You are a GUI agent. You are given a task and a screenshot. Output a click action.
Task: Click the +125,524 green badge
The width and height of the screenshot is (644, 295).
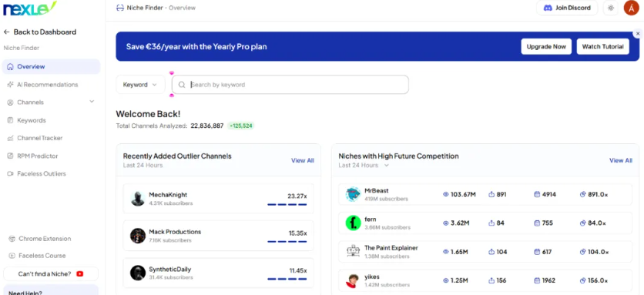(240, 126)
